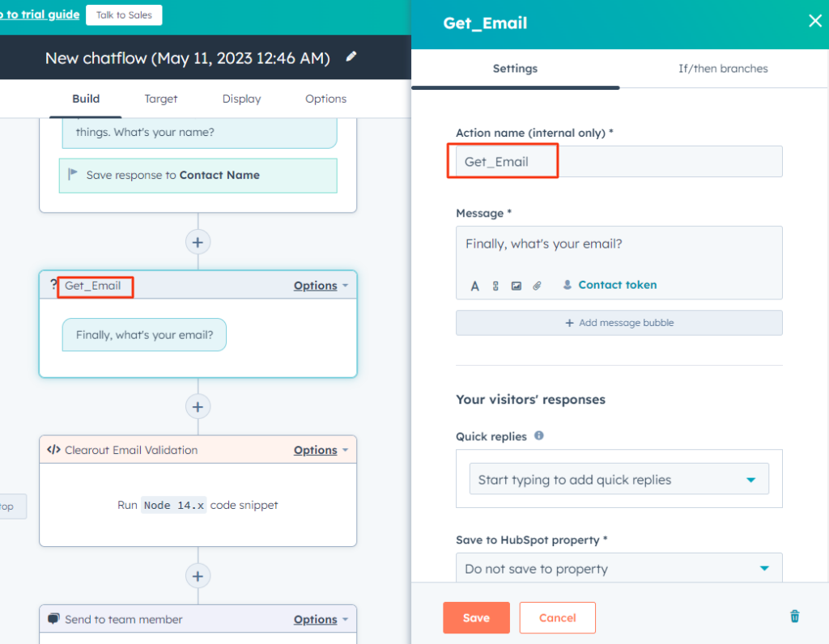Screen dimensions: 829x644
Task: Switch to the Display tab
Action: 241,98
